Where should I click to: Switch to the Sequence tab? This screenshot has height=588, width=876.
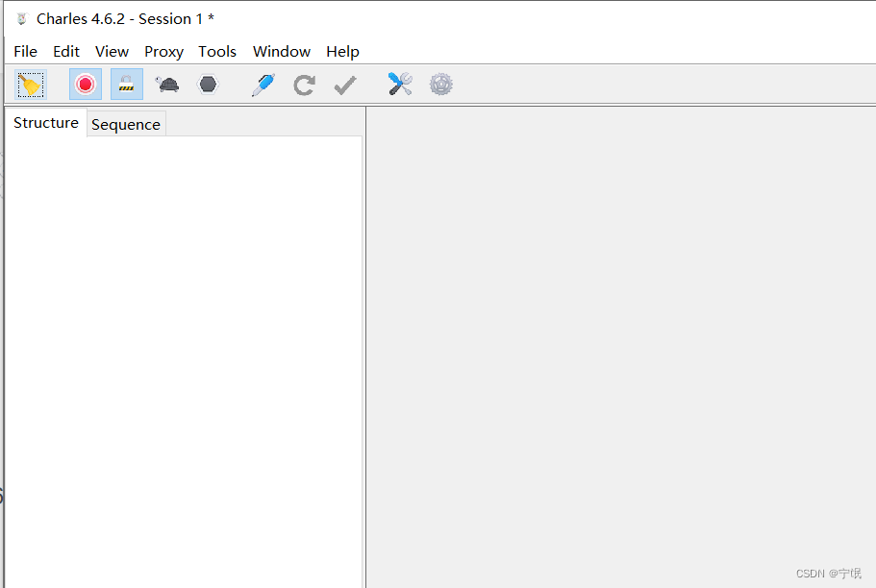coord(126,125)
